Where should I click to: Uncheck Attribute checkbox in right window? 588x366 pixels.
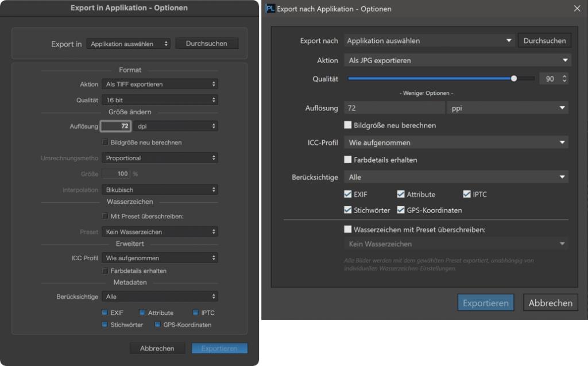click(401, 194)
